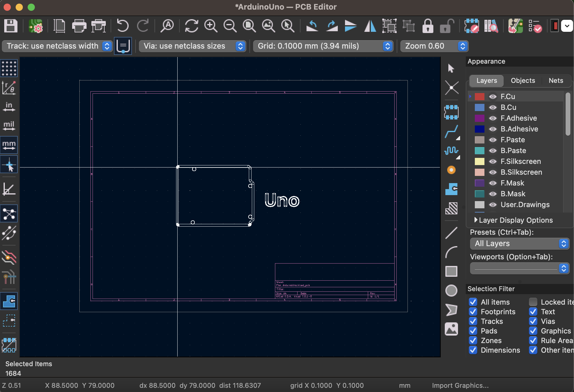Toggle grid display dots icon

click(x=9, y=68)
